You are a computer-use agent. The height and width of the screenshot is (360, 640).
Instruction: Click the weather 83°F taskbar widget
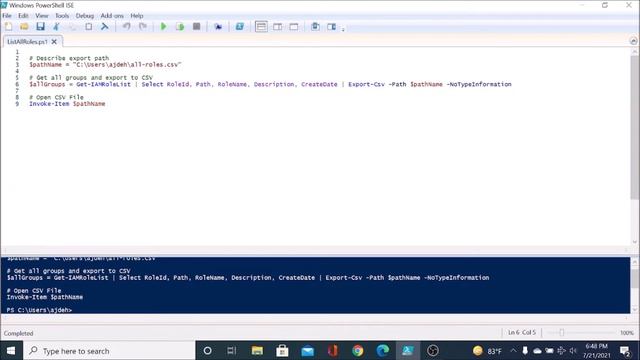[x=487, y=351]
